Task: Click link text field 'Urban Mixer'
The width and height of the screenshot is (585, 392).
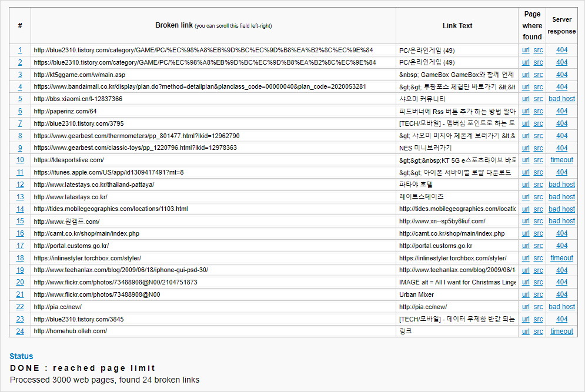Action: pos(457,294)
